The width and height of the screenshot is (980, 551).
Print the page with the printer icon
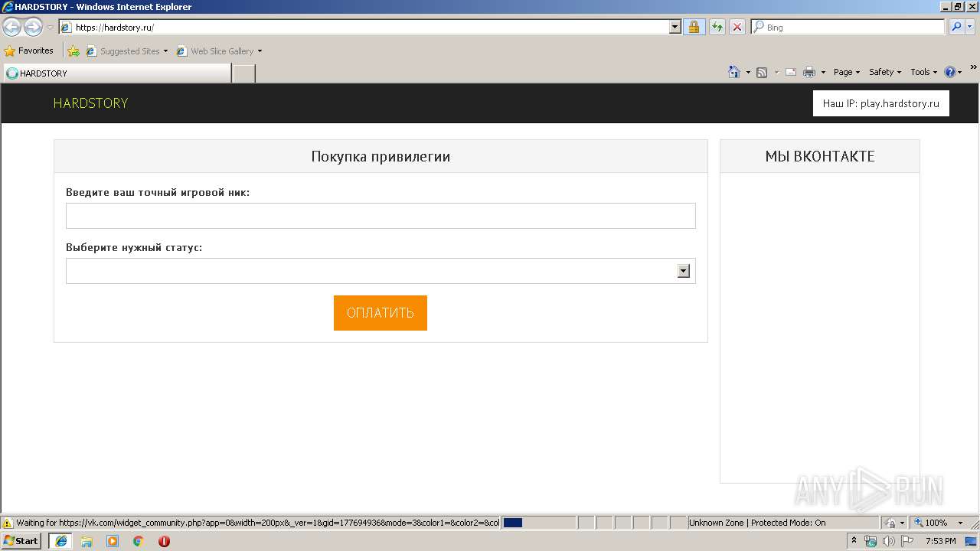808,72
